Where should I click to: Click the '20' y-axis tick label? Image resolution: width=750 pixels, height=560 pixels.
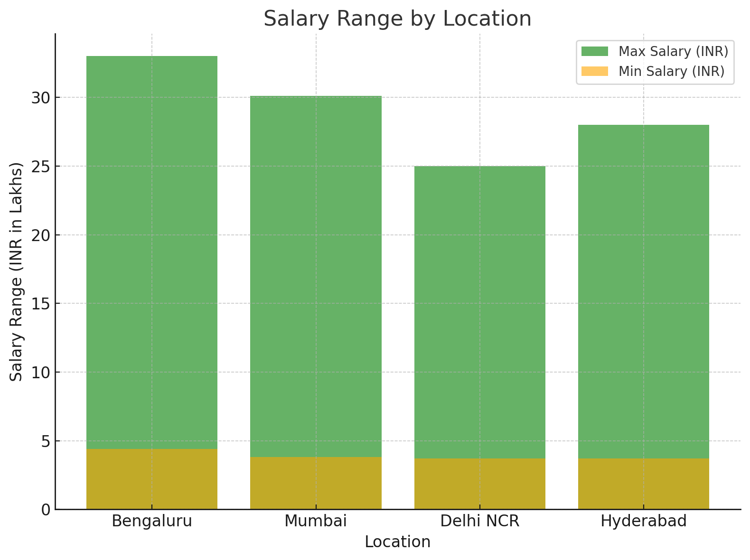tap(41, 235)
